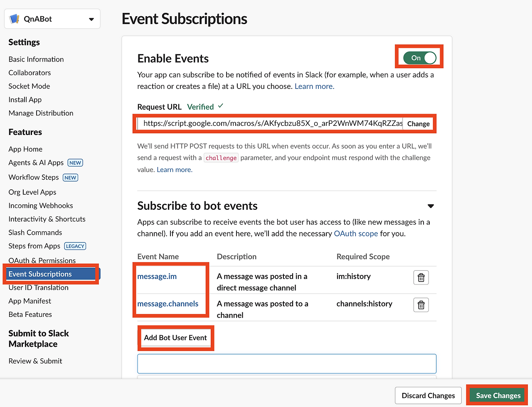Collapse the Subscribe to bot events section
This screenshot has width=532, height=407.
tap(431, 206)
